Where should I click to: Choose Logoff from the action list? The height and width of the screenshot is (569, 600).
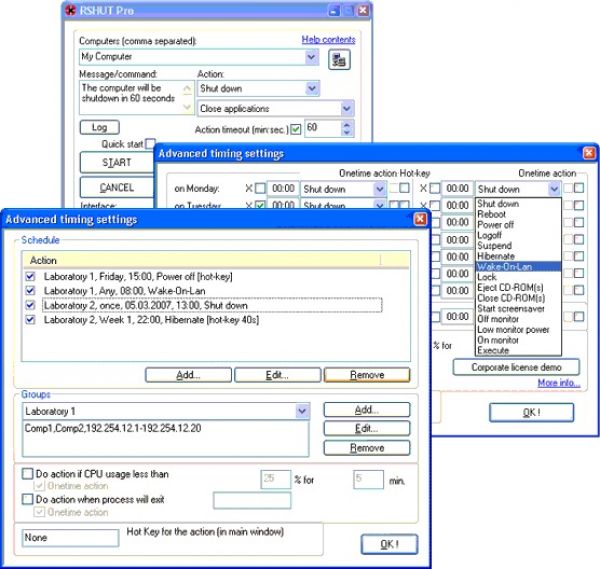tap(518, 235)
